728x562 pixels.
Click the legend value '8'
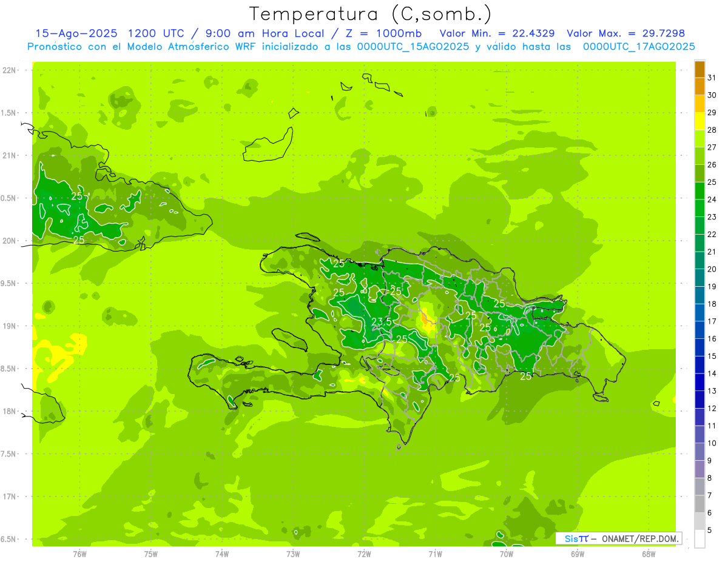pos(710,478)
